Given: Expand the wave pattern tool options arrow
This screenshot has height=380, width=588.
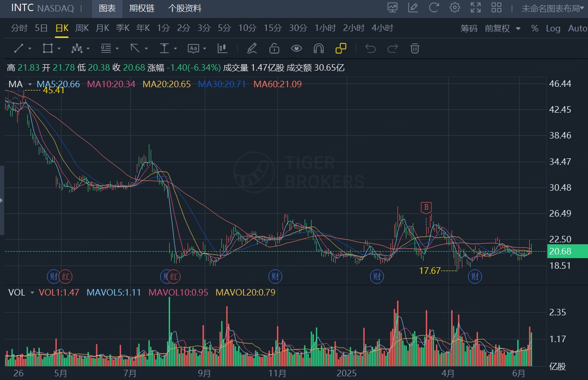Looking at the screenshot, I should pos(88,48).
